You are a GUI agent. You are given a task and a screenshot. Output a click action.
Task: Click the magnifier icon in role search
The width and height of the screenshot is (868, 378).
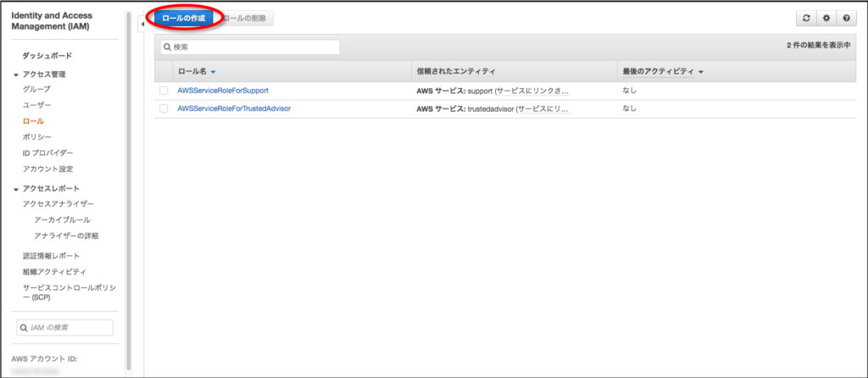168,47
